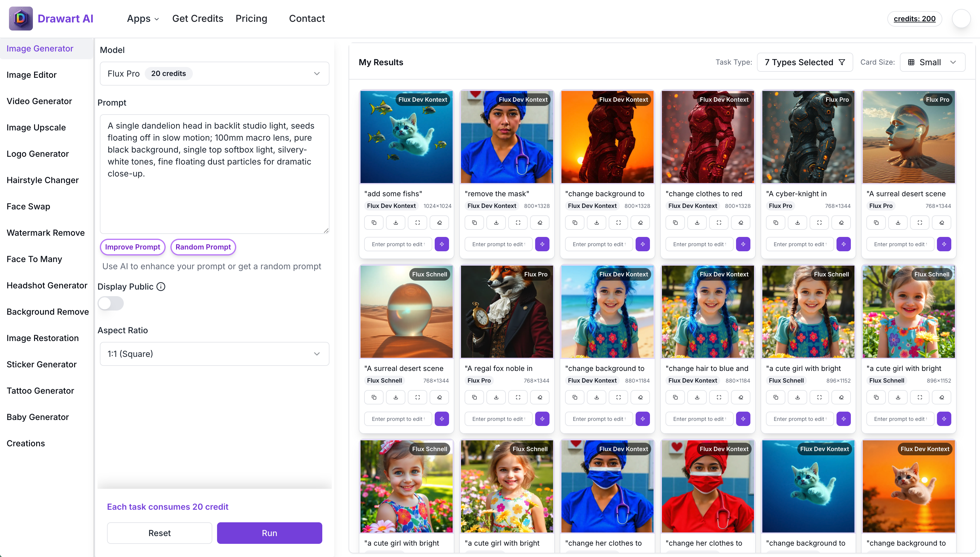Click lightning button on "change hair to blue and" card

tap(743, 419)
